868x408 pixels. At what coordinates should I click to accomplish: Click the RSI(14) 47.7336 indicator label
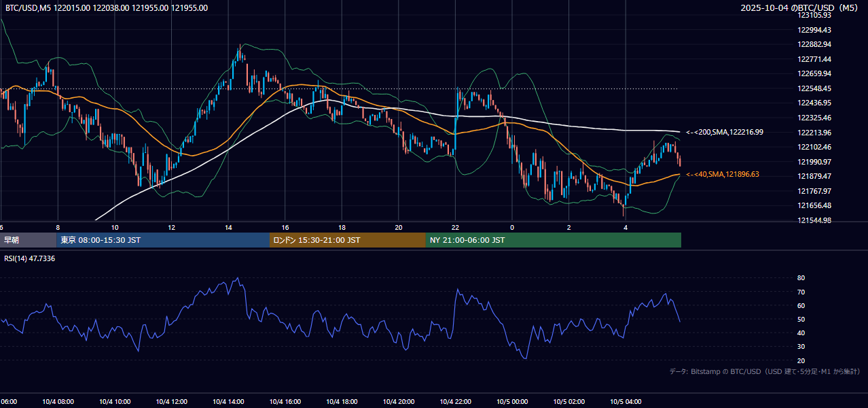pyautogui.click(x=30, y=258)
